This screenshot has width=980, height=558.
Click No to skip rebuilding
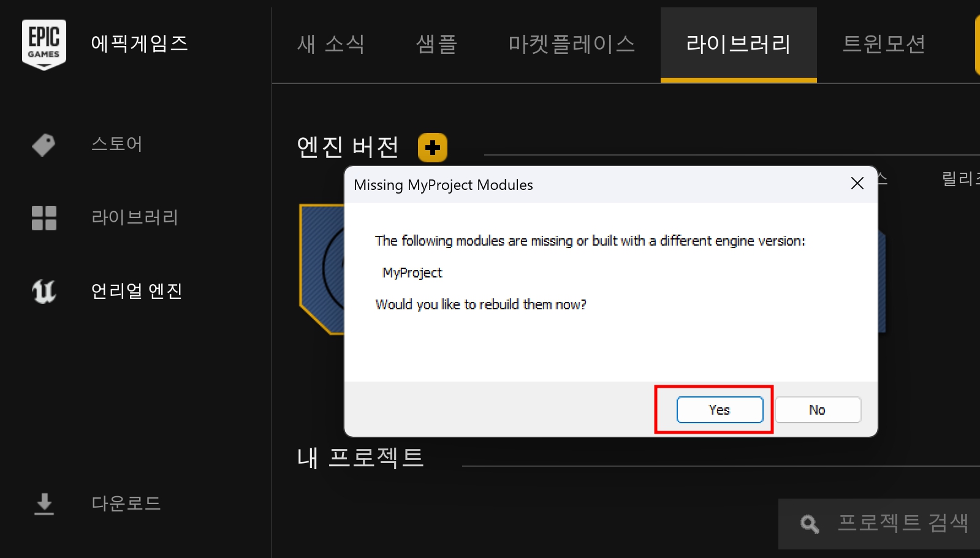(818, 410)
